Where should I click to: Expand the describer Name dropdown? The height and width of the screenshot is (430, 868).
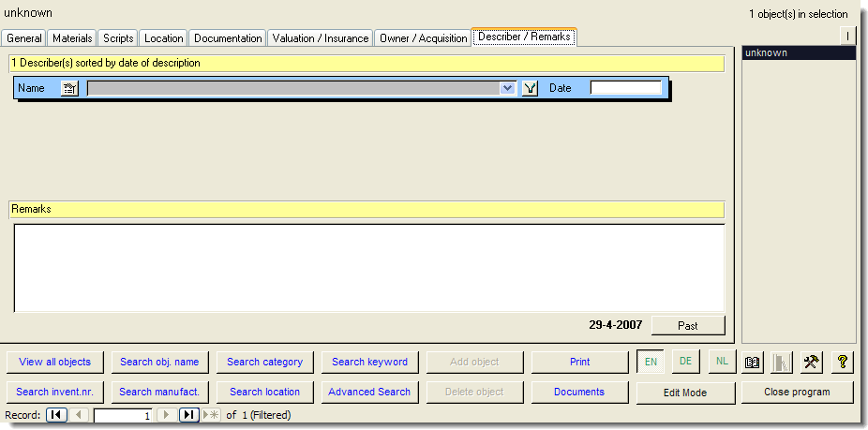[508, 88]
